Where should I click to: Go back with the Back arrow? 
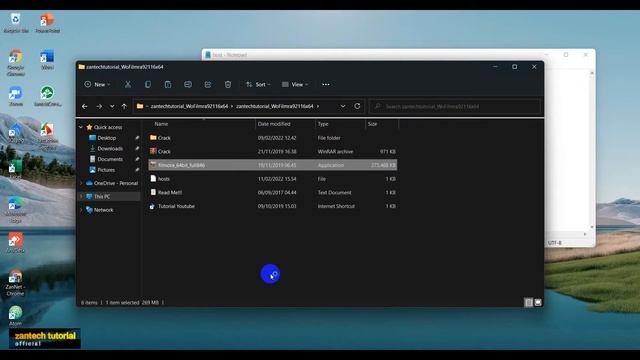click(x=84, y=107)
